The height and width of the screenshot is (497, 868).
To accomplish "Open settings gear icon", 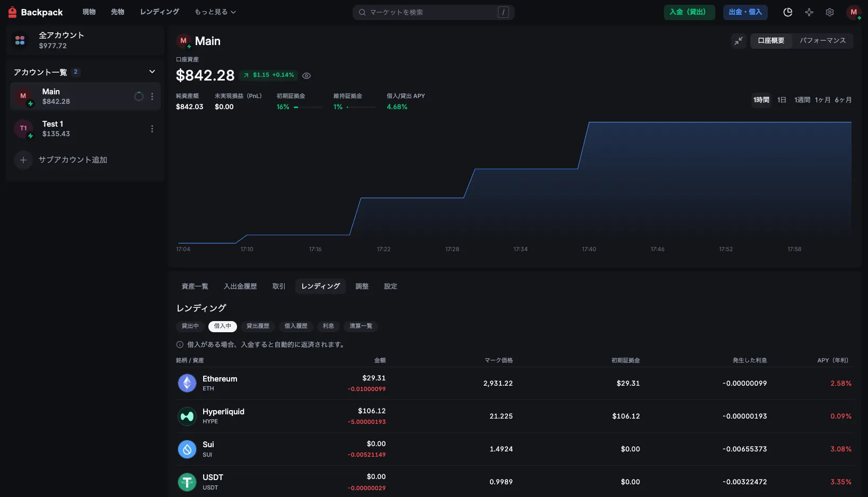I will [x=829, y=12].
